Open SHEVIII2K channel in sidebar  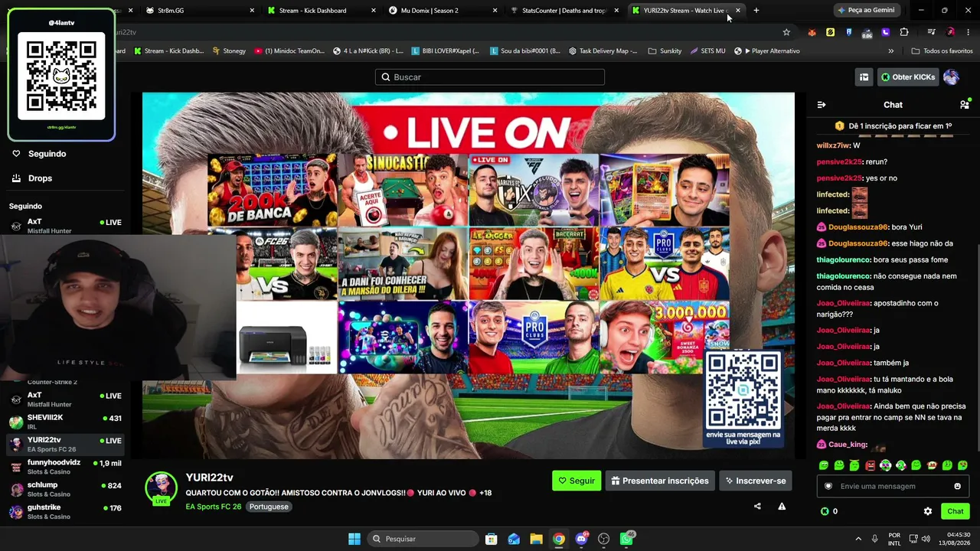(65, 422)
